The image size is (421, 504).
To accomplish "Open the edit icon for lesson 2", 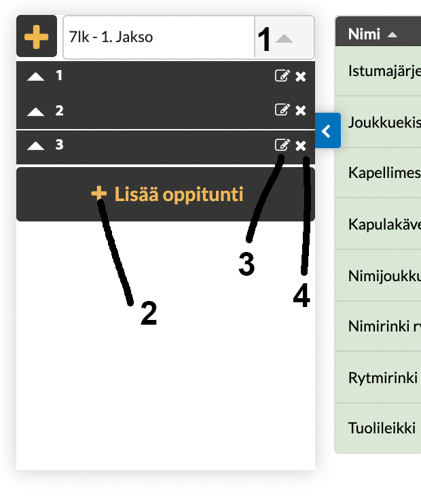I will [281, 110].
